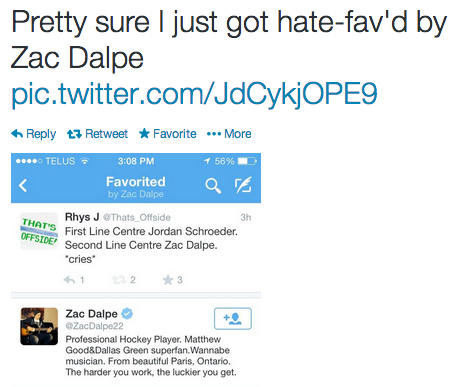Toggle the follow button for Zac Dalpe
The width and height of the screenshot is (462, 387).
tap(233, 319)
